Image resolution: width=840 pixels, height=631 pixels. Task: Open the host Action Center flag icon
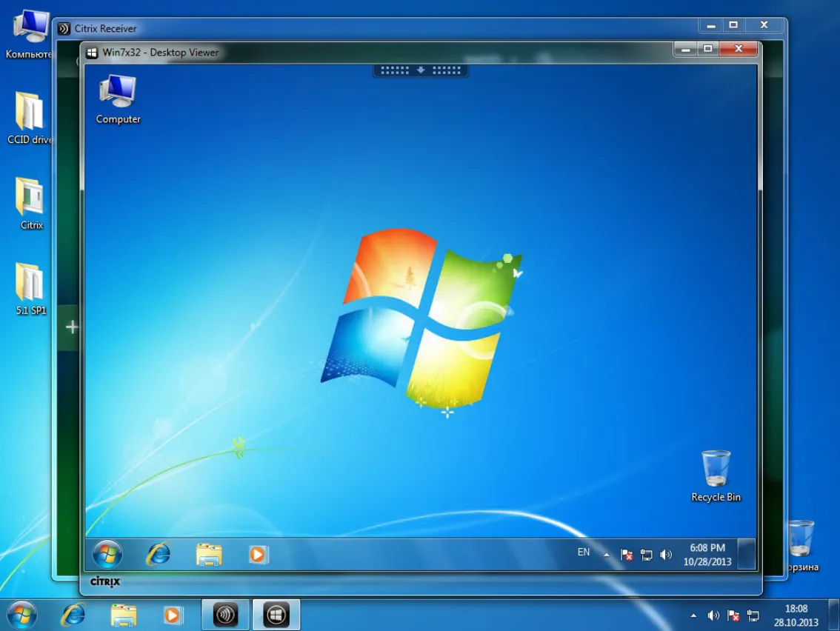tap(733, 616)
